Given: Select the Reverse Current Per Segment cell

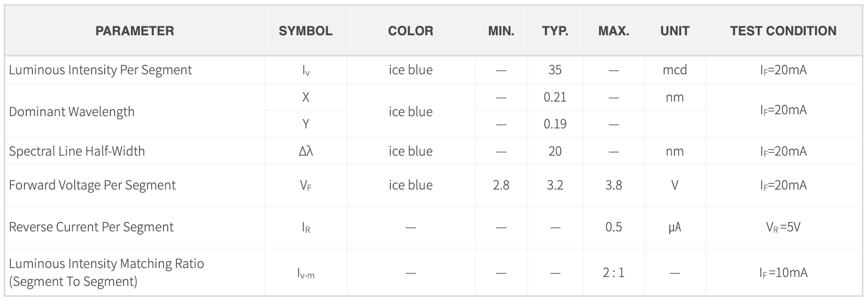Looking at the screenshot, I should (x=135, y=227).
